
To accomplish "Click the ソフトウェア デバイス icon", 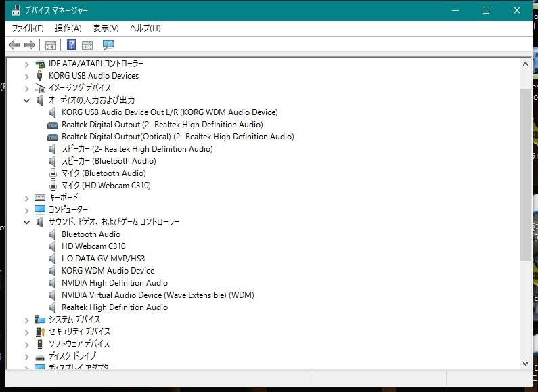I will (x=40, y=344).
